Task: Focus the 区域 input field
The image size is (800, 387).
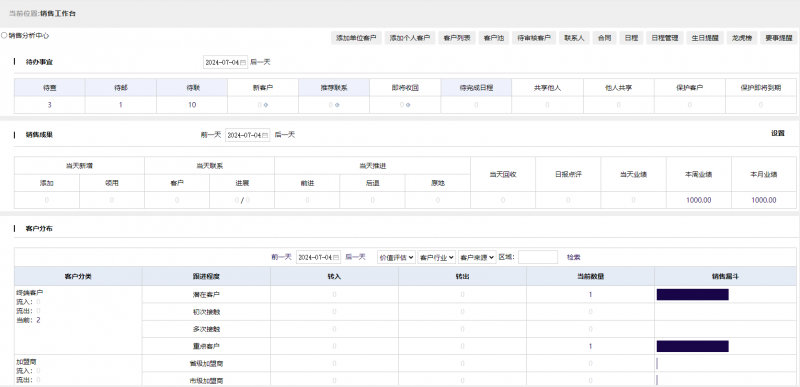Action: click(x=538, y=257)
